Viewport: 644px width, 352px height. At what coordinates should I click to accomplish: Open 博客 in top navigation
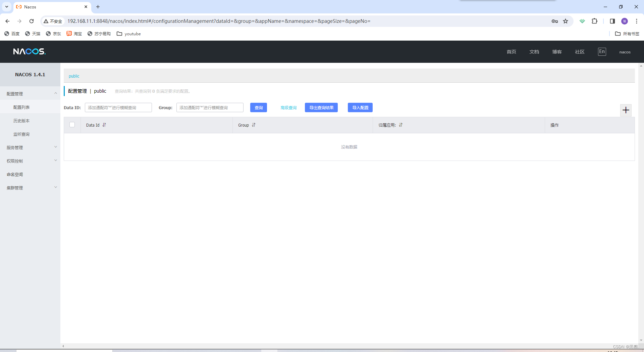click(x=557, y=52)
